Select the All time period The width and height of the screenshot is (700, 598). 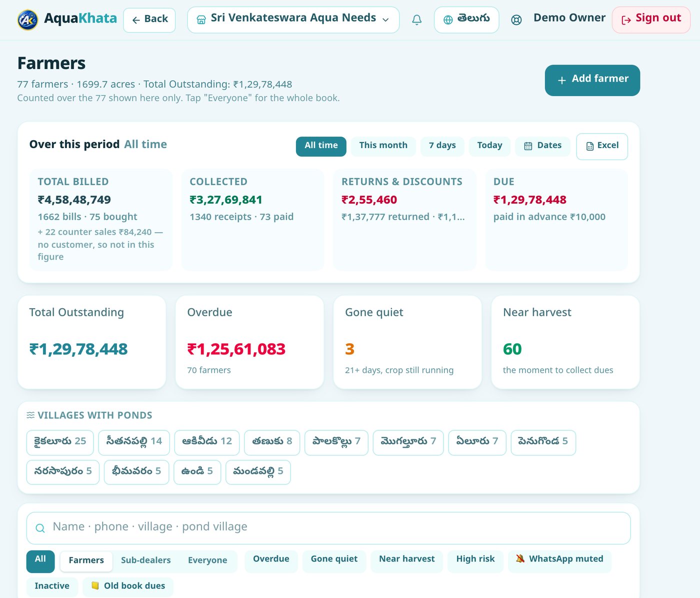(321, 146)
